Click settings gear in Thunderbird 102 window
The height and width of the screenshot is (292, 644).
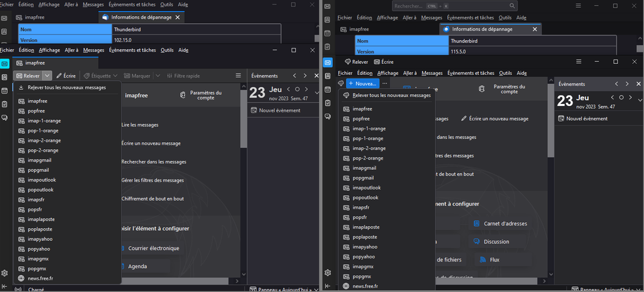tap(5, 273)
